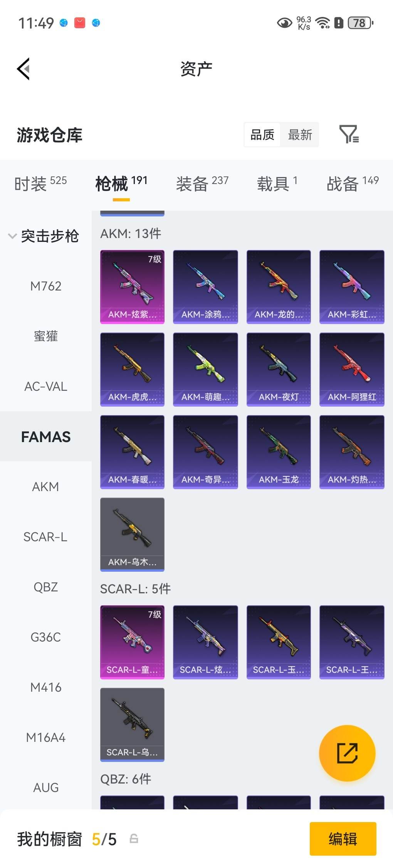This screenshot has height=868, width=393.
Task: Choose M416 from the weapon sidebar
Action: coord(46,687)
